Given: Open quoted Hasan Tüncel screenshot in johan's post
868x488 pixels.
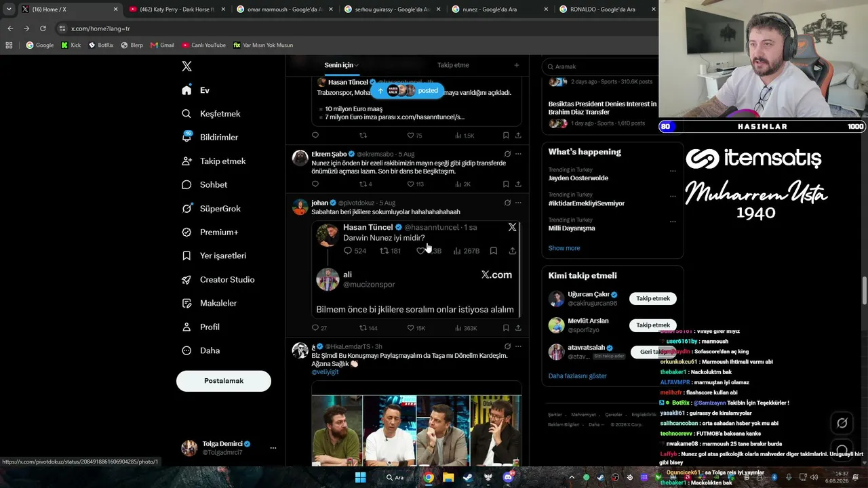Looking at the screenshot, I should pyautogui.click(x=416, y=270).
